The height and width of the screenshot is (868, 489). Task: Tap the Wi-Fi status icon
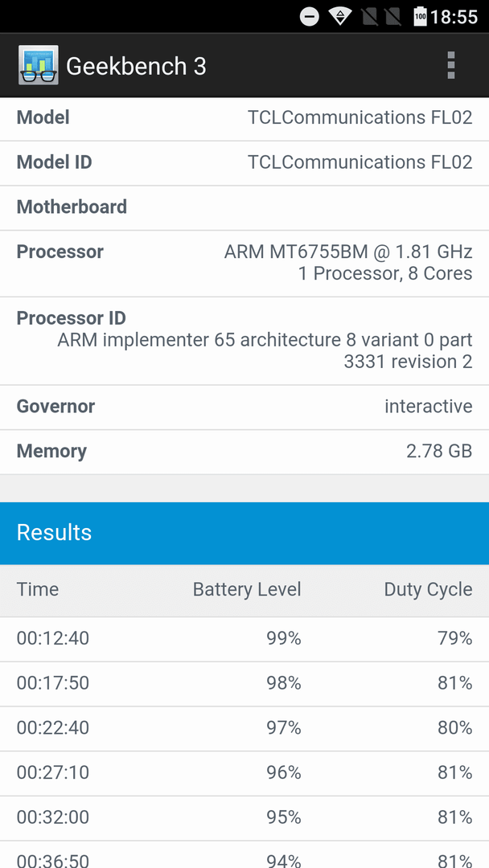pos(339,17)
